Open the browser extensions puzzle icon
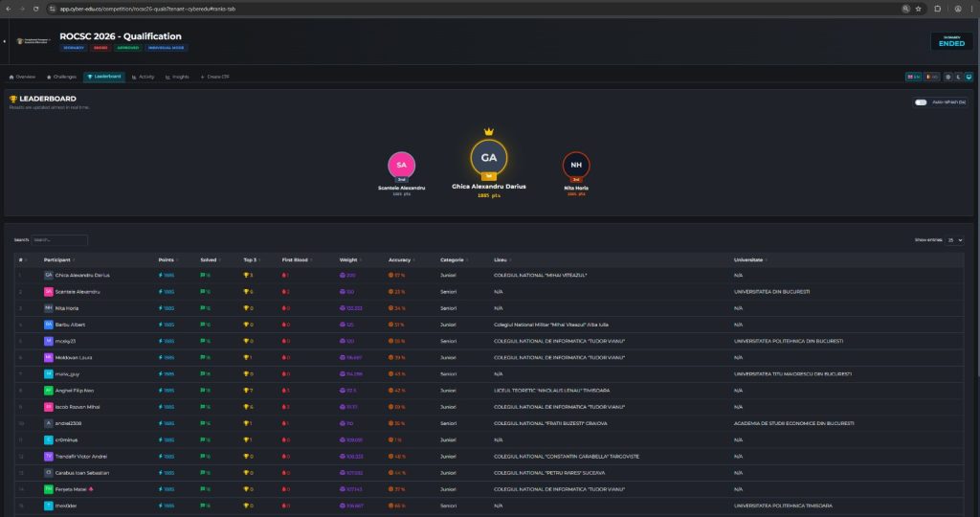 pyautogui.click(x=937, y=8)
